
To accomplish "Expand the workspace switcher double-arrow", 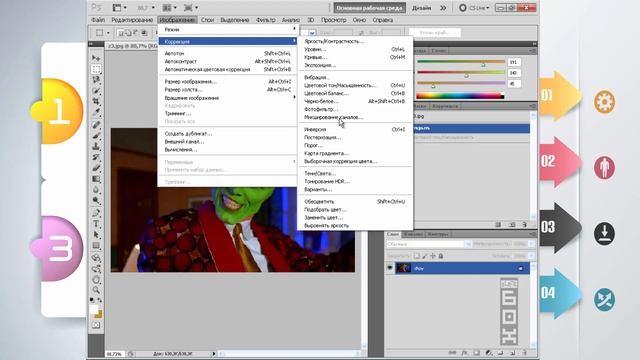I will click(x=443, y=8).
